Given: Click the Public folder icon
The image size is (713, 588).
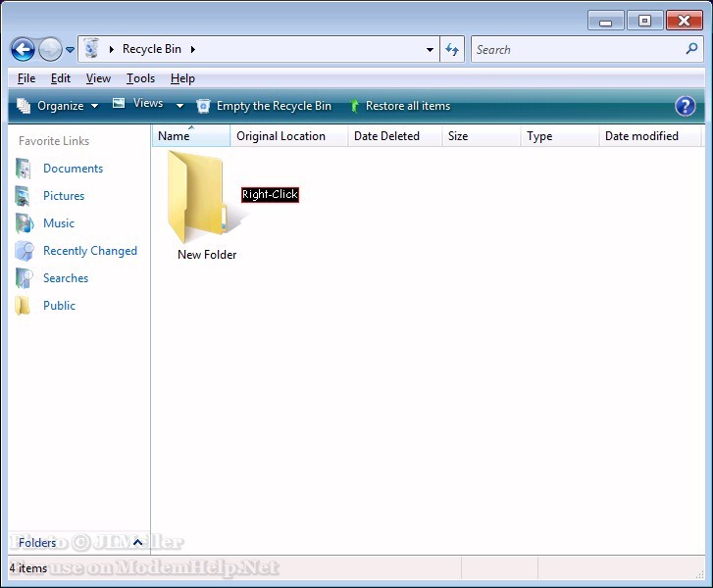Looking at the screenshot, I should coord(23,306).
